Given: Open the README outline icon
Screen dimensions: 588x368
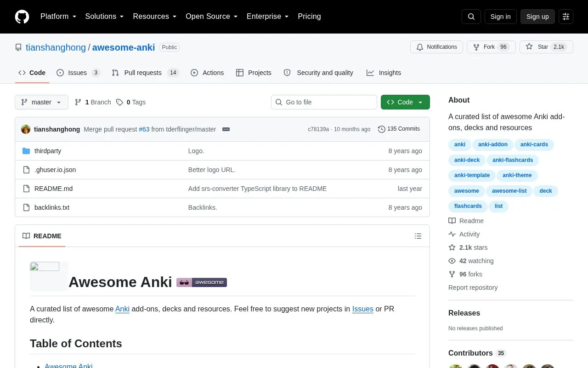Looking at the screenshot, I should click(x=418, y=236).
